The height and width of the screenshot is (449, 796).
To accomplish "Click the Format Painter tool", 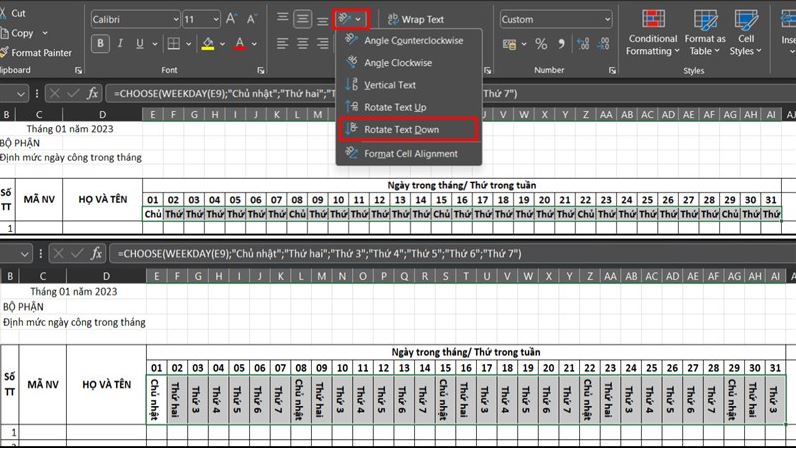I will [36, 52].
